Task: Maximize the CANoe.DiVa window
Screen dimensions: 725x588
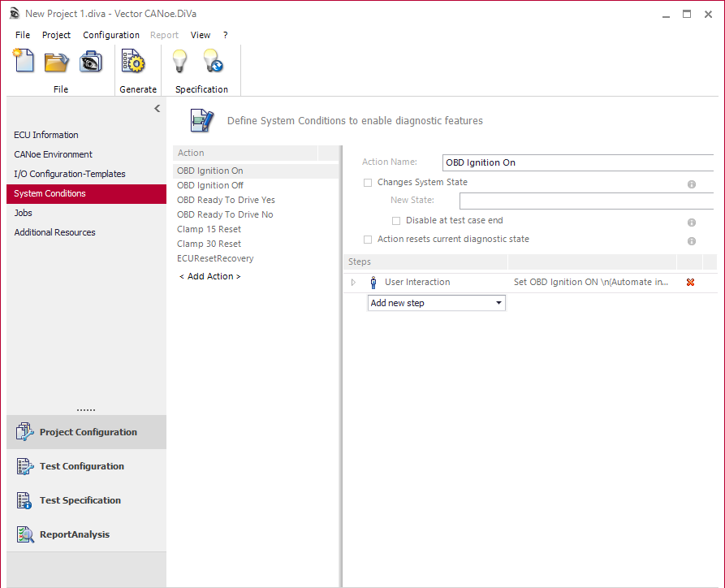Action: point(687,15)
